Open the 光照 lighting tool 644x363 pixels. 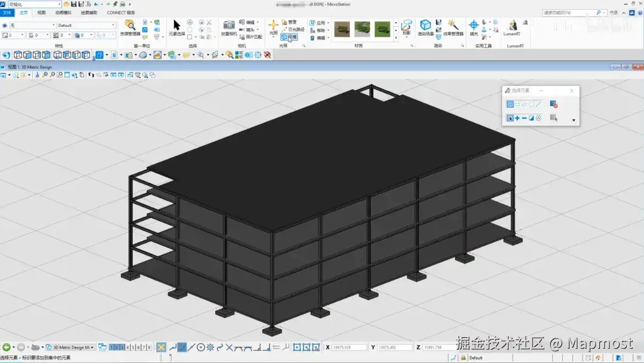coord(273,26)
